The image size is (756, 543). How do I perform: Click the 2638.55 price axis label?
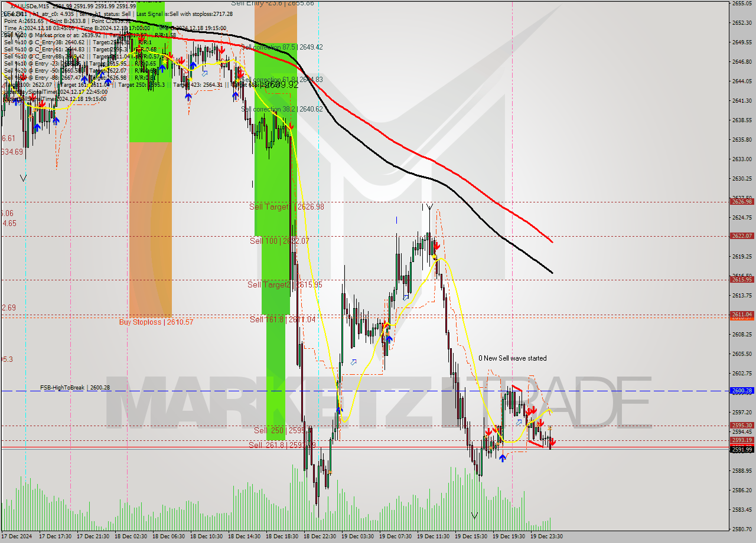pos(742,120)
